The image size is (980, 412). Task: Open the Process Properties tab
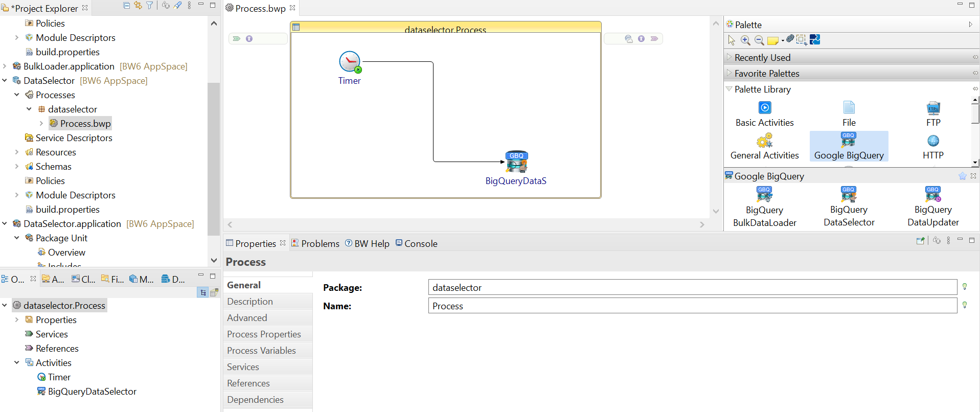pyautogui.click(x=268, y=334)
